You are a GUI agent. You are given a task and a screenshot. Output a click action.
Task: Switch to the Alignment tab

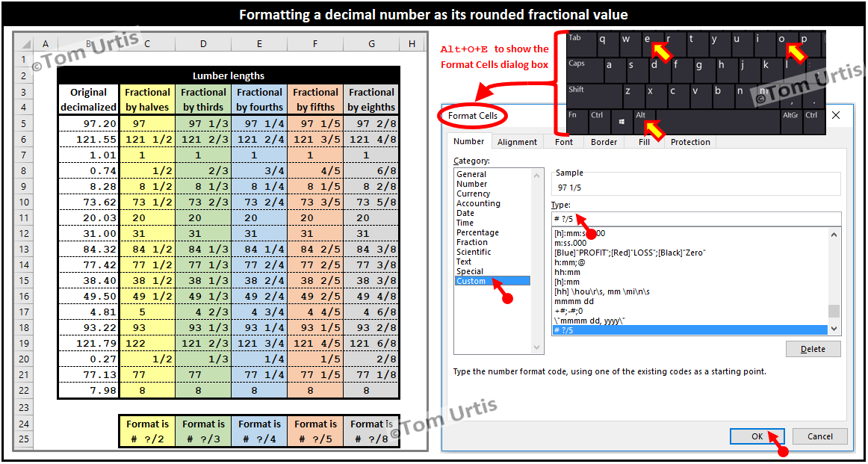[x=517, y=142]
